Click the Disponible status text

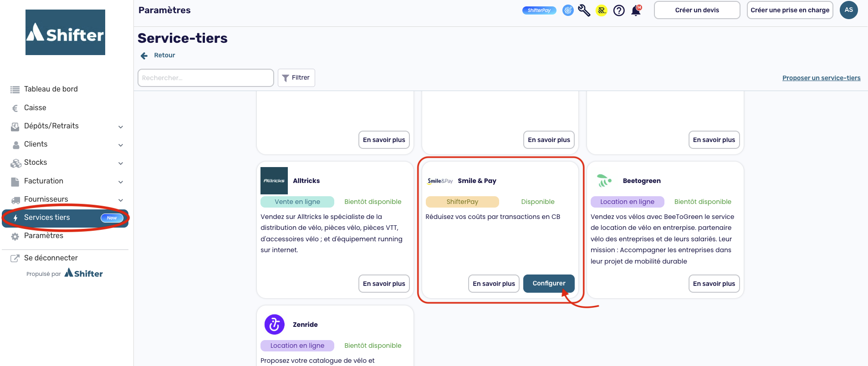click(538, 202)
